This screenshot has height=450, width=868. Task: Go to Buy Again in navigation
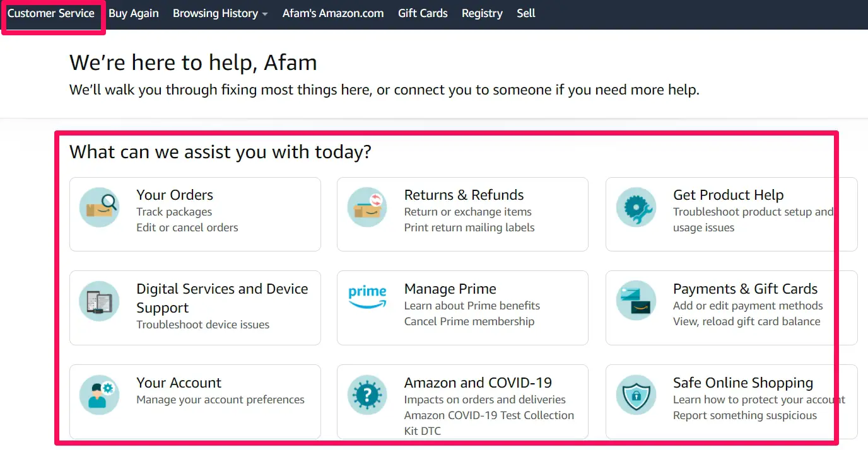pyautogui.click(x=134, y=13)
